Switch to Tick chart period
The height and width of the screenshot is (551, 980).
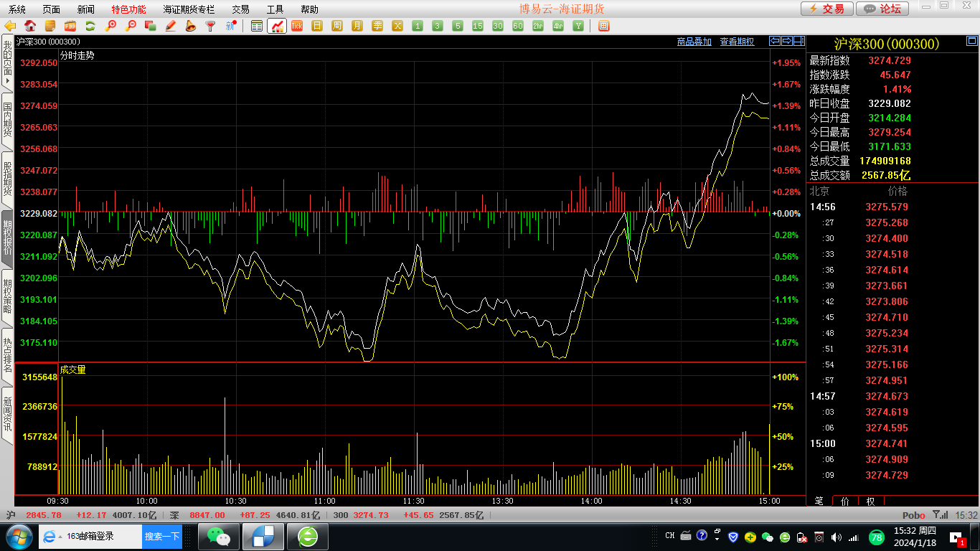pos(297,26)
